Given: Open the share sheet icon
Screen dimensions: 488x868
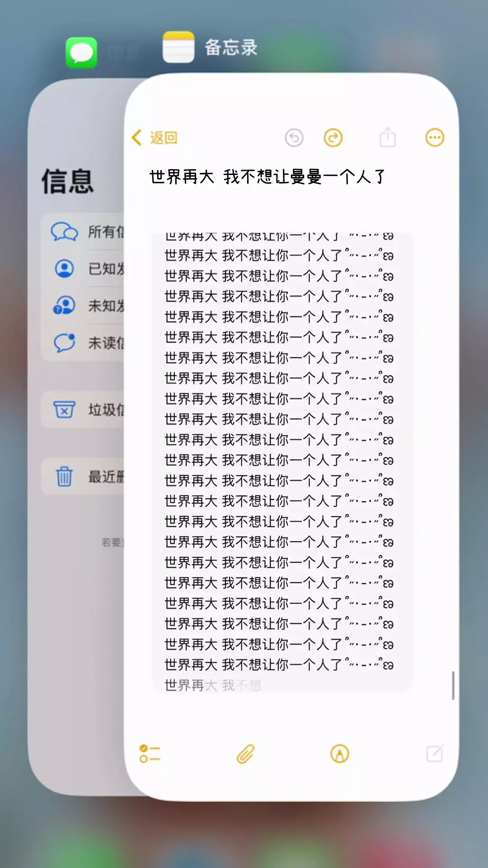Looking at the screenshot, I should click(x=387, y=137).
